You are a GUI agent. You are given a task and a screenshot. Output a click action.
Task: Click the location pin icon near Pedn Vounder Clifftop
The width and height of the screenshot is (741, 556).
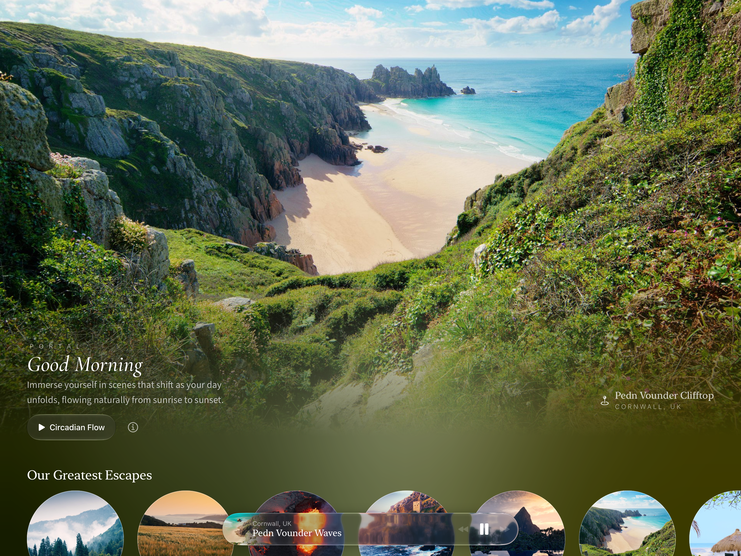pyautogui.click(x=604, y=401)
